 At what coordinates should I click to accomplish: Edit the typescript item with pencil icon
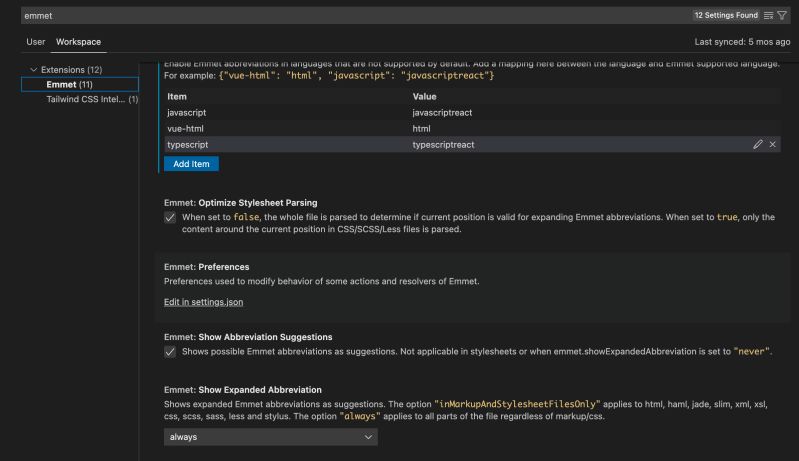point(758,145)
